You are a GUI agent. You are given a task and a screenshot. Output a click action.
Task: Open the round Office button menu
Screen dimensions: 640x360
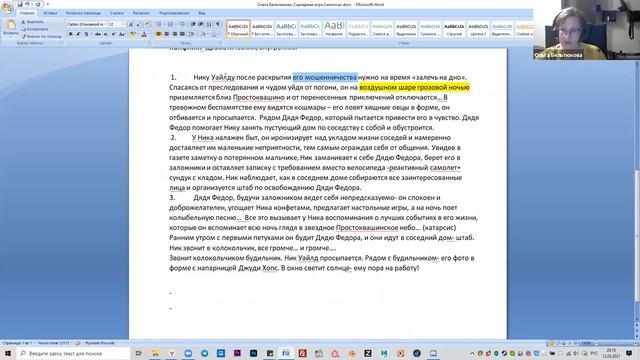7,8
